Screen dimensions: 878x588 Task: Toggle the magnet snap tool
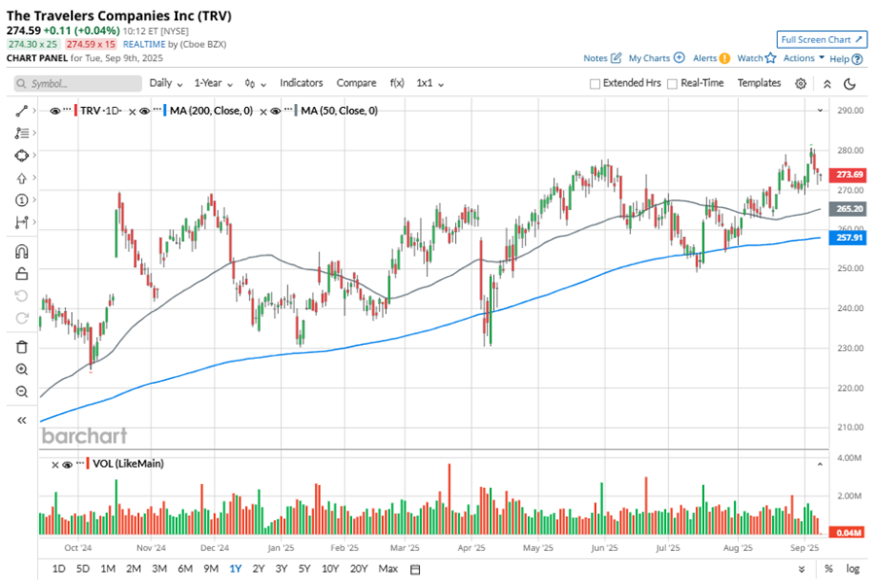pyautogui.click(x=21, y=252)
